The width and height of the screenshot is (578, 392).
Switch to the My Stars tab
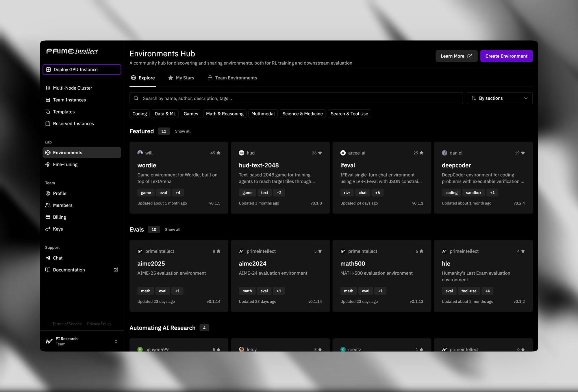pos(181,78)
